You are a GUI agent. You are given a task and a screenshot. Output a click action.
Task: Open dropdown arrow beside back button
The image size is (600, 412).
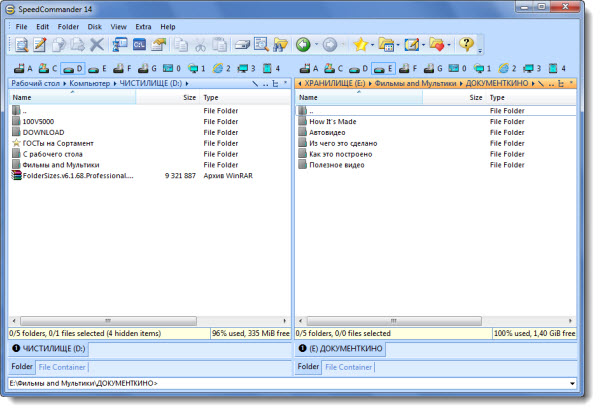314,45
